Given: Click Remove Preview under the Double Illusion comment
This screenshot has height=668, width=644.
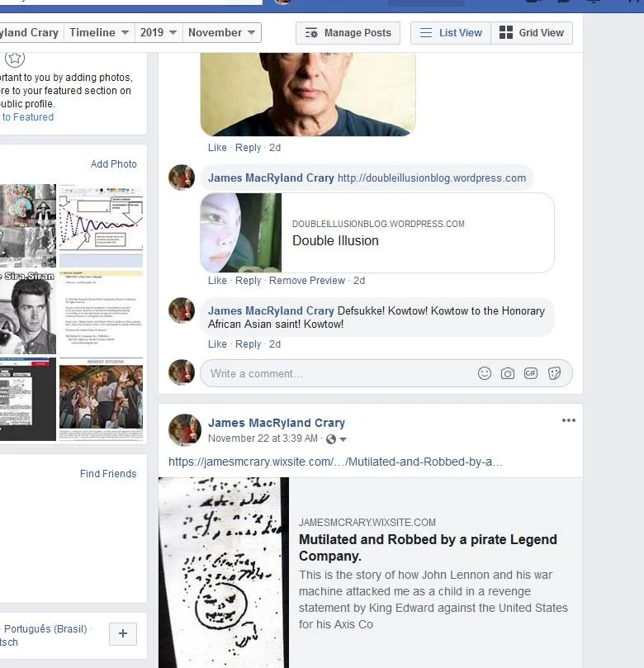Looking at the screenshot, I should [306, 281].
